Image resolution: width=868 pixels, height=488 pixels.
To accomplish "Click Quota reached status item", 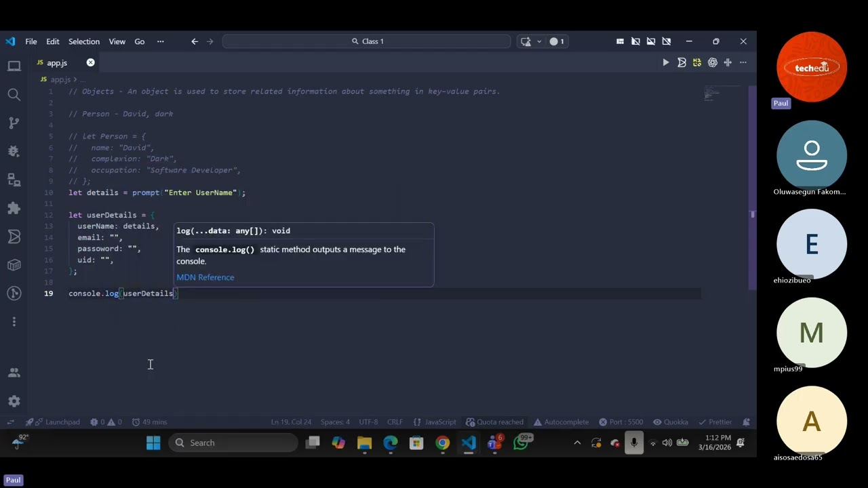I will (495, 422).
